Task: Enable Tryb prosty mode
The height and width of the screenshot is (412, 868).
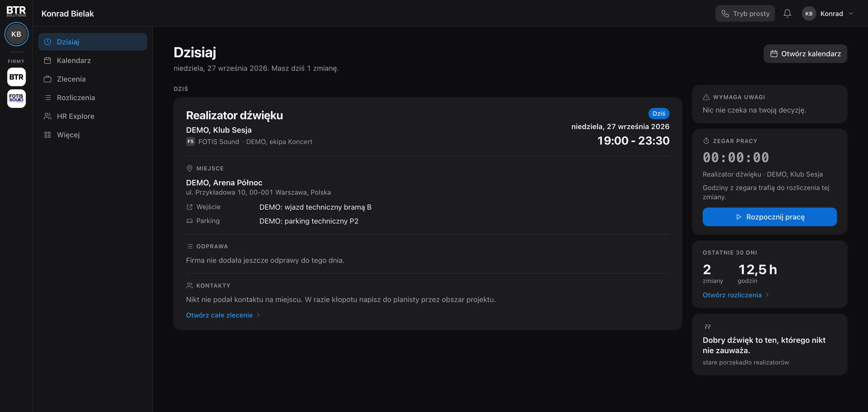Action: click(x=745, y=13)
